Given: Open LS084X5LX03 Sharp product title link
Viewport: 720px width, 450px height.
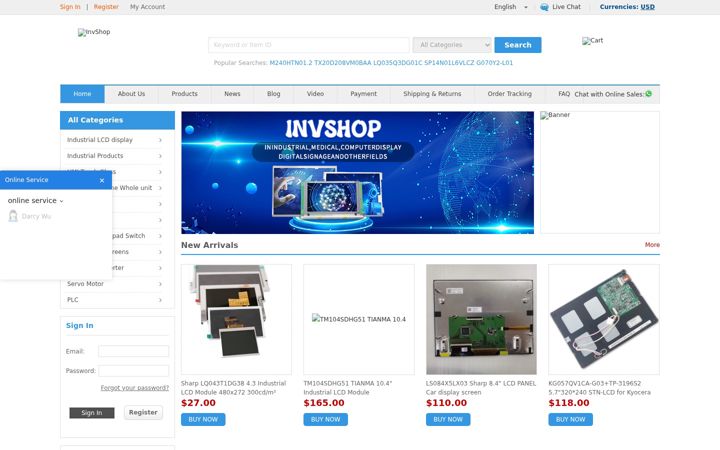Looking at the screenshot, I should (x=481, y=388).
